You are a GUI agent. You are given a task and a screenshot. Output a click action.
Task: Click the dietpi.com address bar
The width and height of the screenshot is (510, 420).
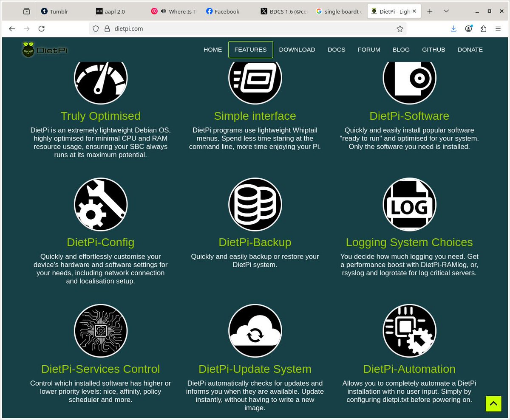tap(247, 29)
